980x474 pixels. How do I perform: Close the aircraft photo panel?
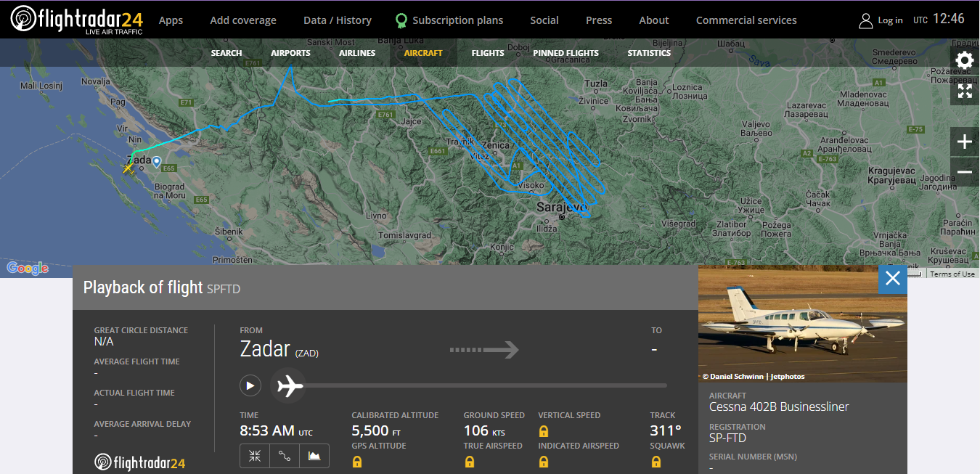(x=893, y=279)
